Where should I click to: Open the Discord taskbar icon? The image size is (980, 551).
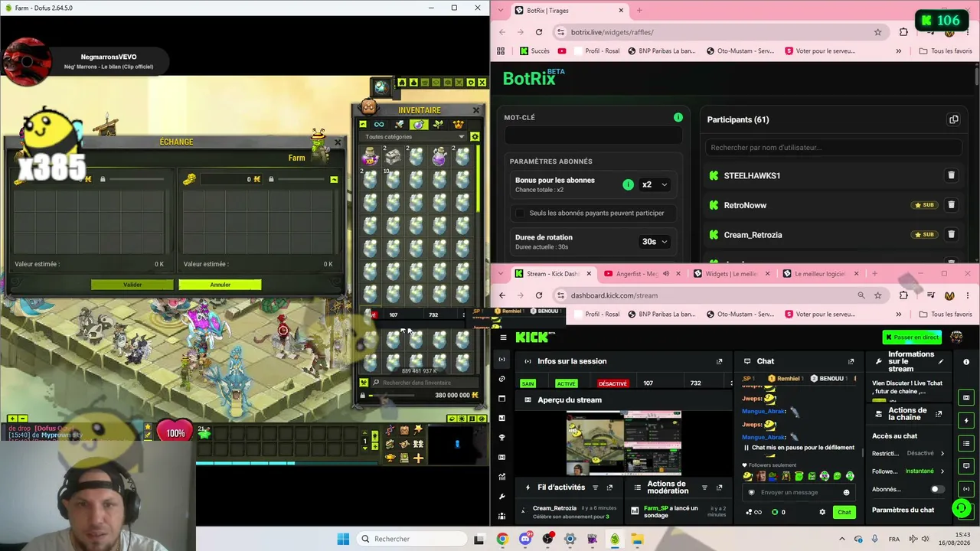pos(525,539)
